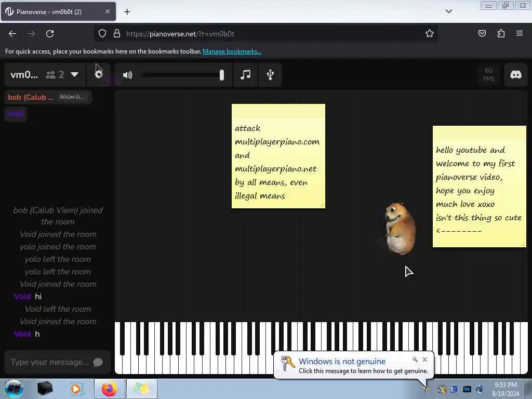Open the black piano taskbar app

coord(45,389)
